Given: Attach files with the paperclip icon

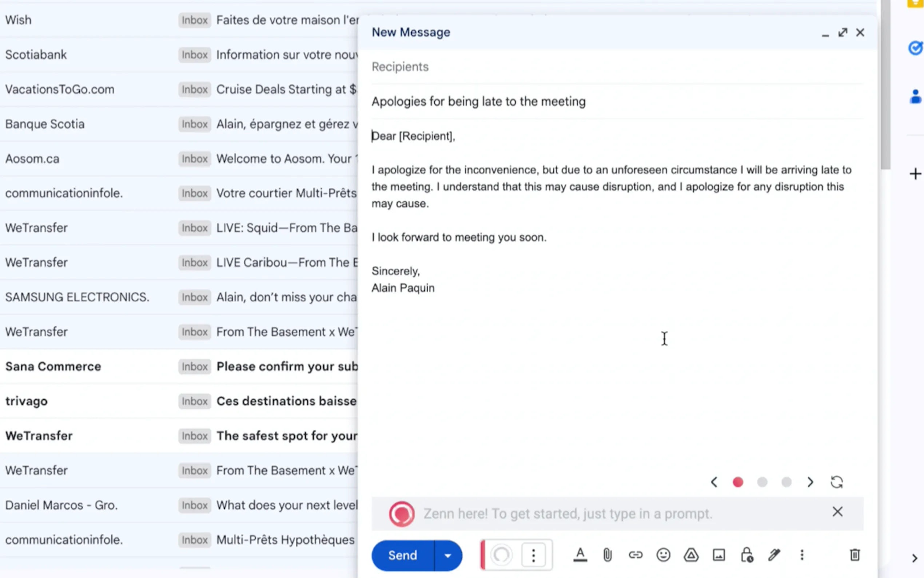Looking at the screenshot, I should tap(608, 555).
